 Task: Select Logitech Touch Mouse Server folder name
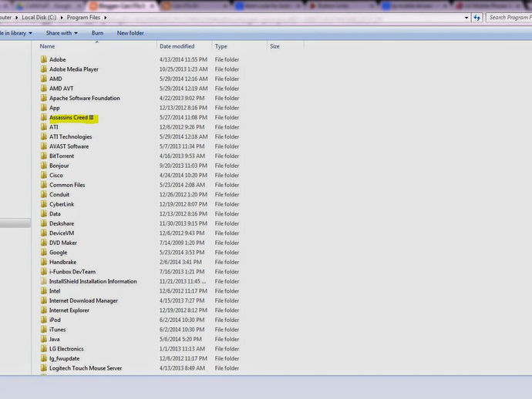tap(86, 368)
